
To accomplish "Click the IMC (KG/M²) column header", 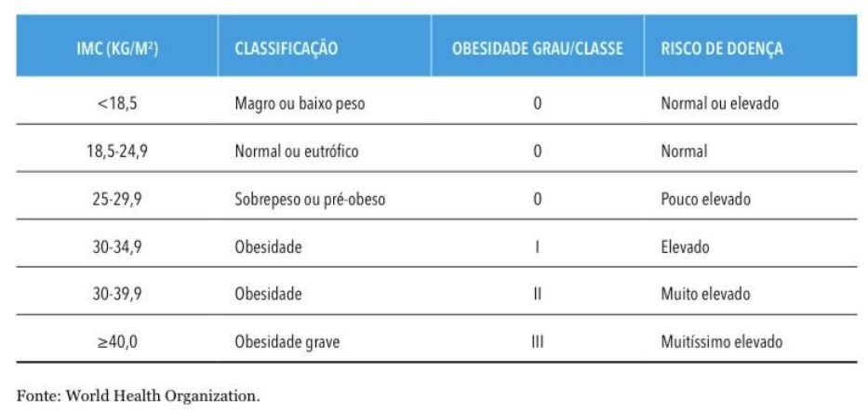I will coord(117,48).
